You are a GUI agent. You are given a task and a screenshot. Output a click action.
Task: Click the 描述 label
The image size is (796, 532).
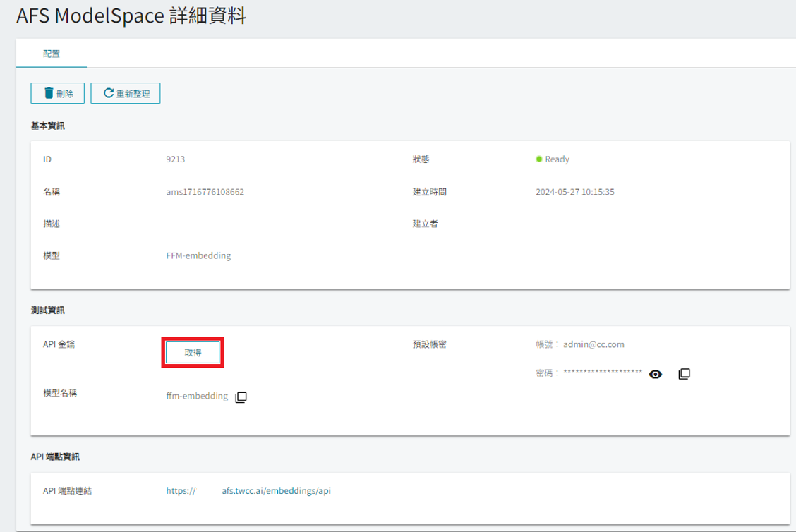click(x=52, y=224)
